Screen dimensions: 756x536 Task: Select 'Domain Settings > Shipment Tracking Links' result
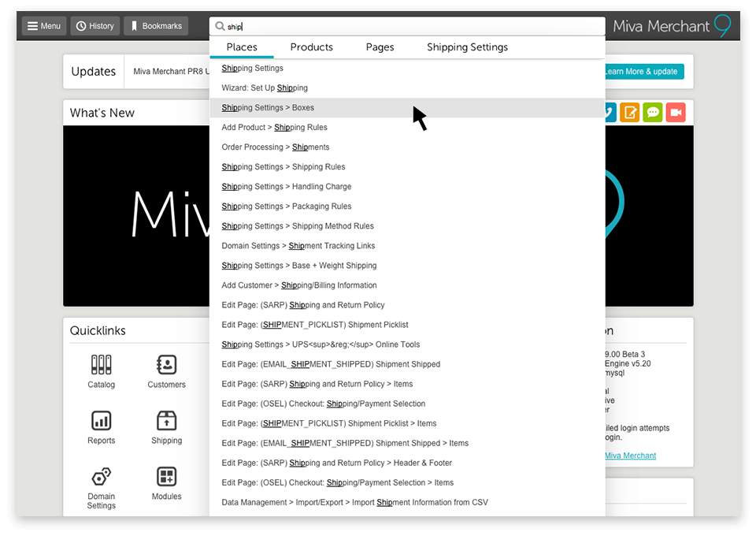pyautogui.click(x=407, y=246)
